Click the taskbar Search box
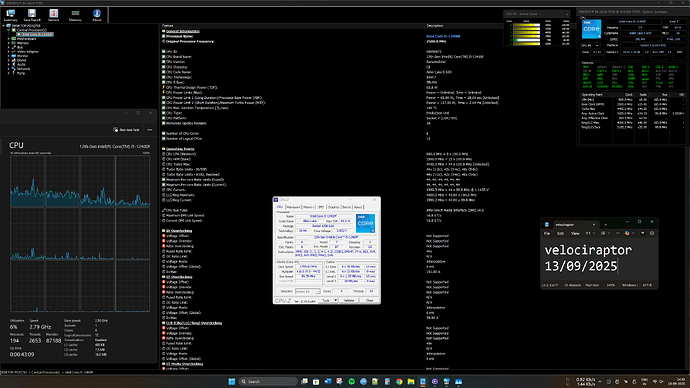The width and height of the screenshot is (690, 388). (x=268, y=381)
